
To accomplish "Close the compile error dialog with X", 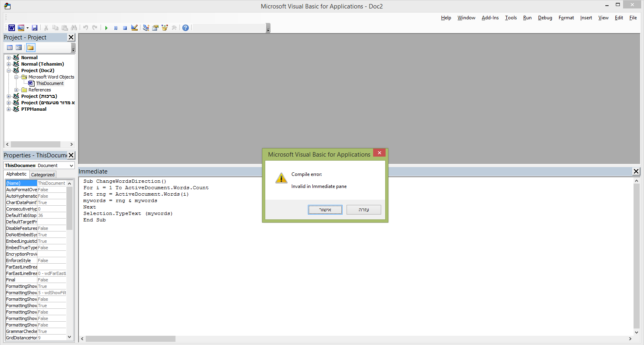I will (379, 153).
